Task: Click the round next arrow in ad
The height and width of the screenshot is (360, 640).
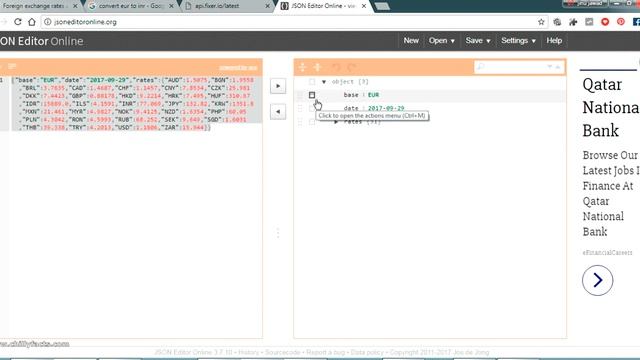Action: click(x=598, y=280)
